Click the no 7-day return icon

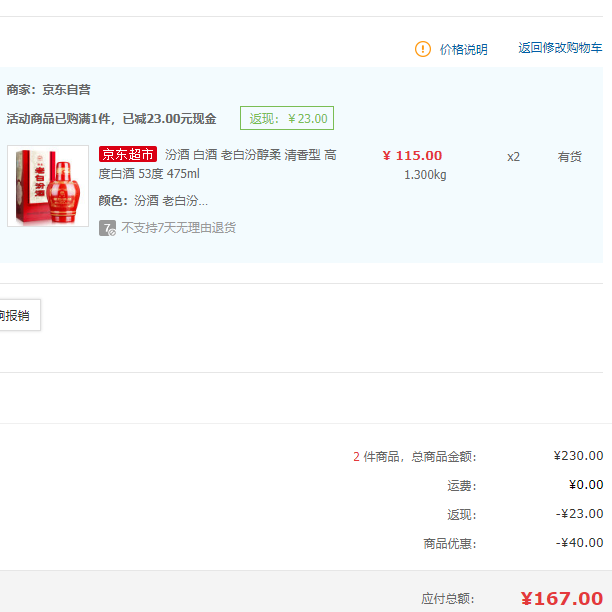pos(107,228)
